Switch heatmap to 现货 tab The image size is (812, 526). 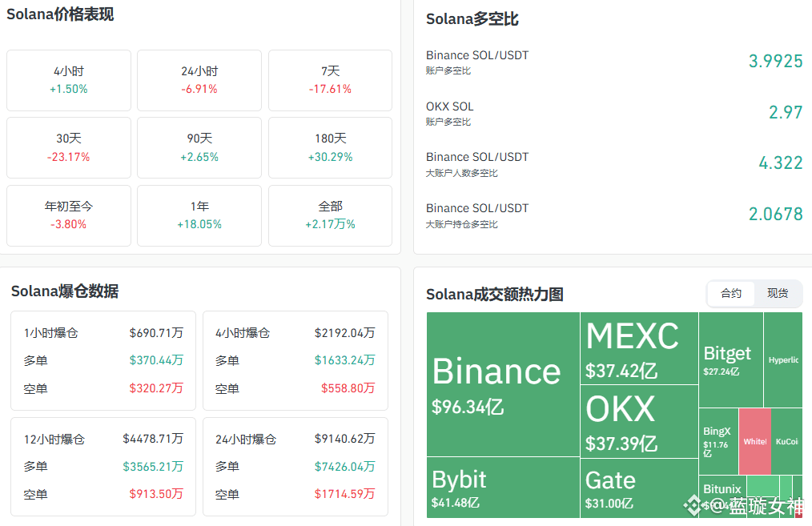[778, 294]
